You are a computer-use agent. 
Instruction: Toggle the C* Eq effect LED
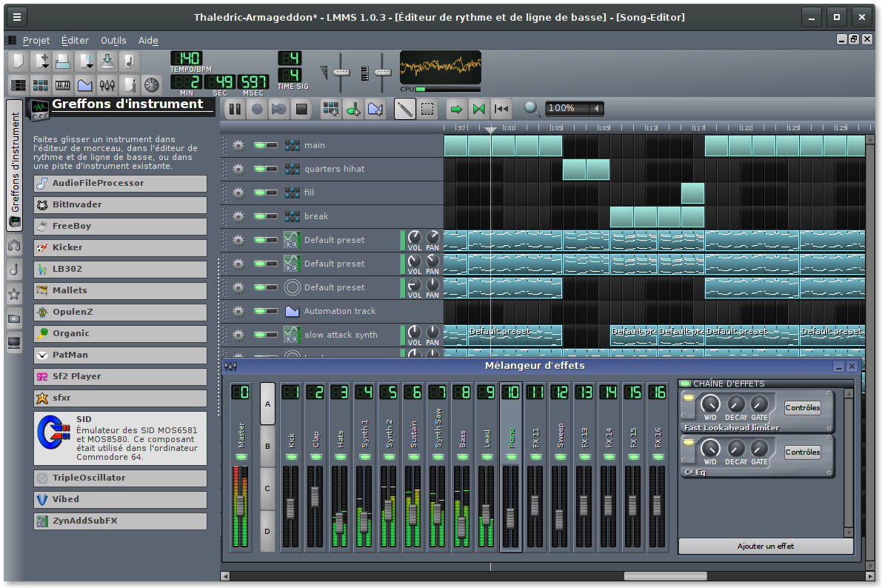(x=689, y=443)
